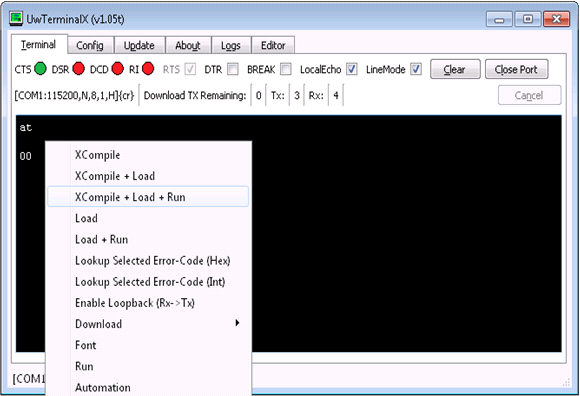580x396 pixels.
Task: Open the Download menu entry
Action: 148,324
